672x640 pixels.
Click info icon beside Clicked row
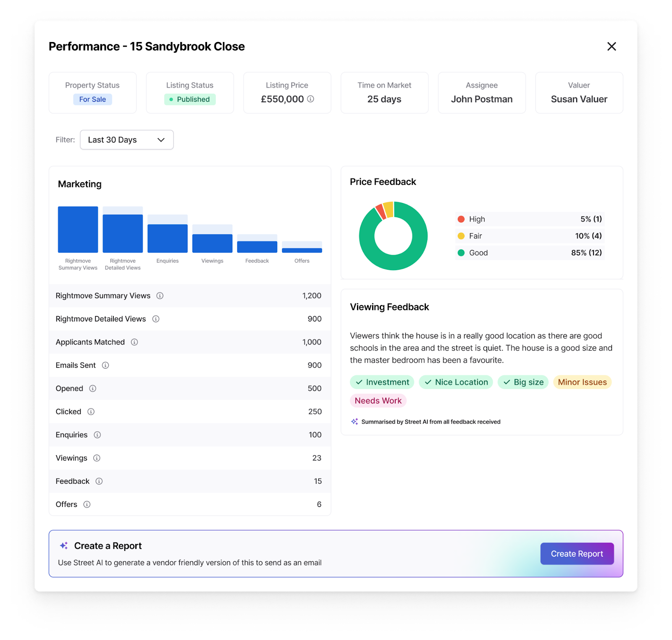91,411
